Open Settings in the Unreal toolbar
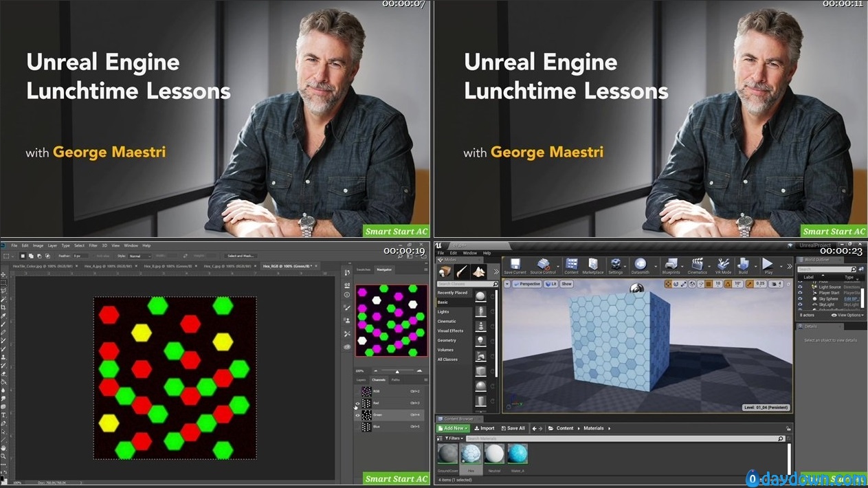 point(616,267)
